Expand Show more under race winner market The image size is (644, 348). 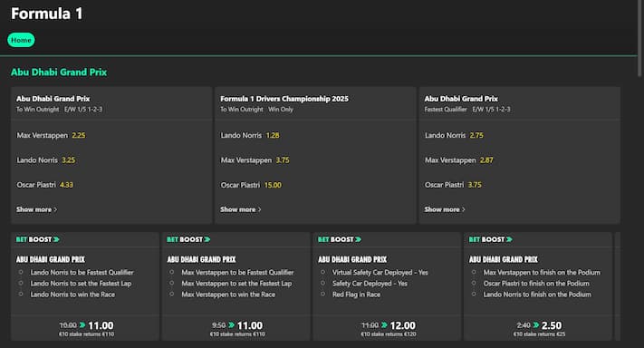(x=36, y=209)
